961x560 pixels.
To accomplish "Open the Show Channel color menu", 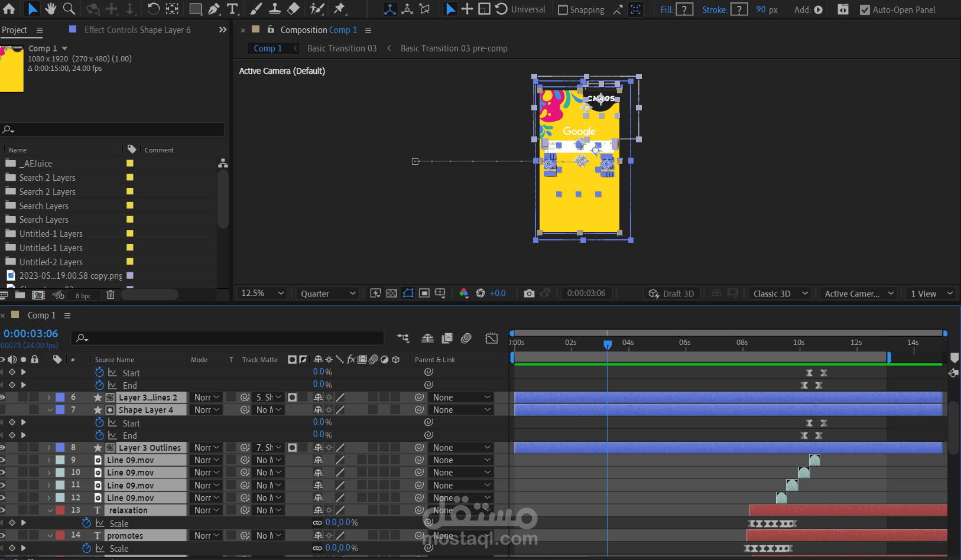I will [464, 293].
